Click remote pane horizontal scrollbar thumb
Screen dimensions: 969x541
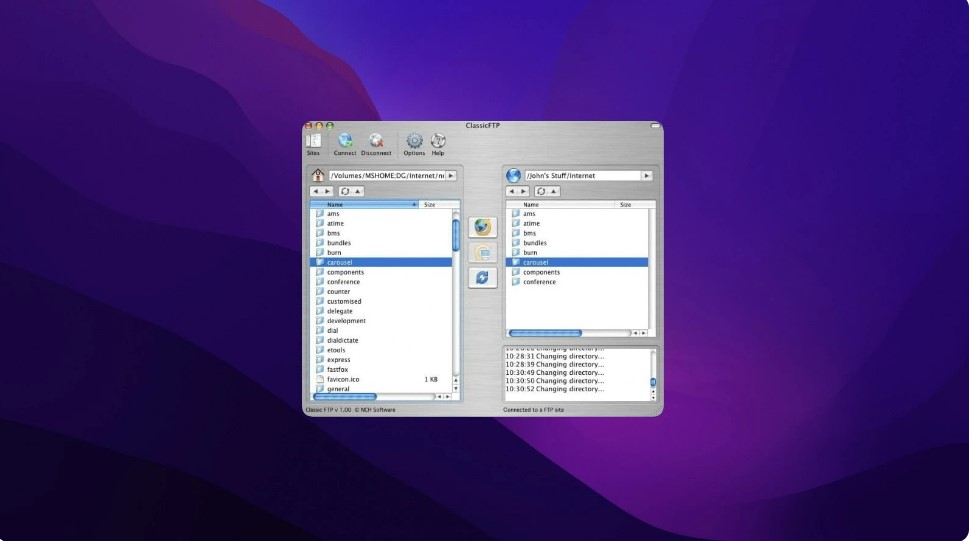tap(545, 333)
